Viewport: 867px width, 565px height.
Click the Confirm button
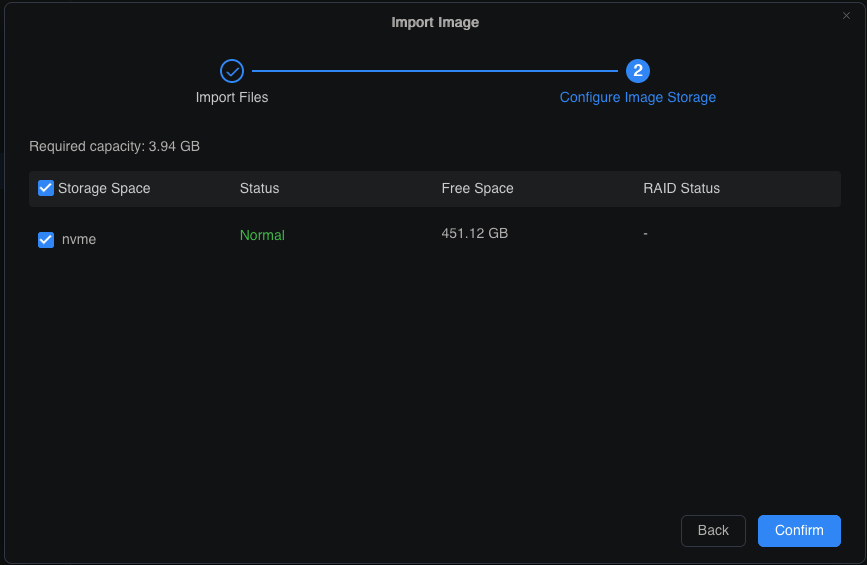click(x=799, y=531)
